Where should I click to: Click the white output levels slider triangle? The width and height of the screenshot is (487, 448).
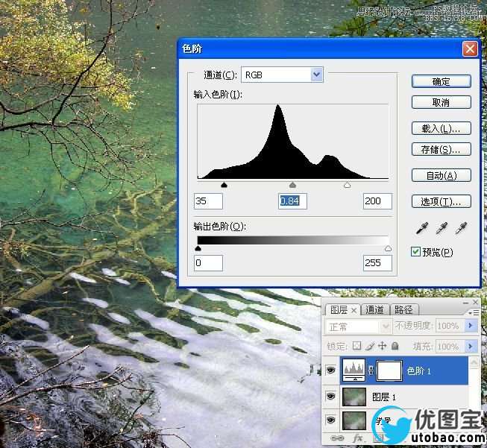(388, 248)
